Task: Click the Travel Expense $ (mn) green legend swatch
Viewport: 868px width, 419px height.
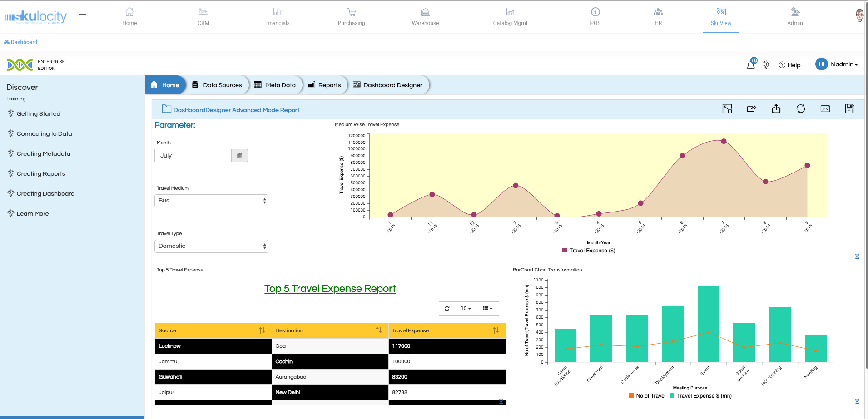Action: 672,396
